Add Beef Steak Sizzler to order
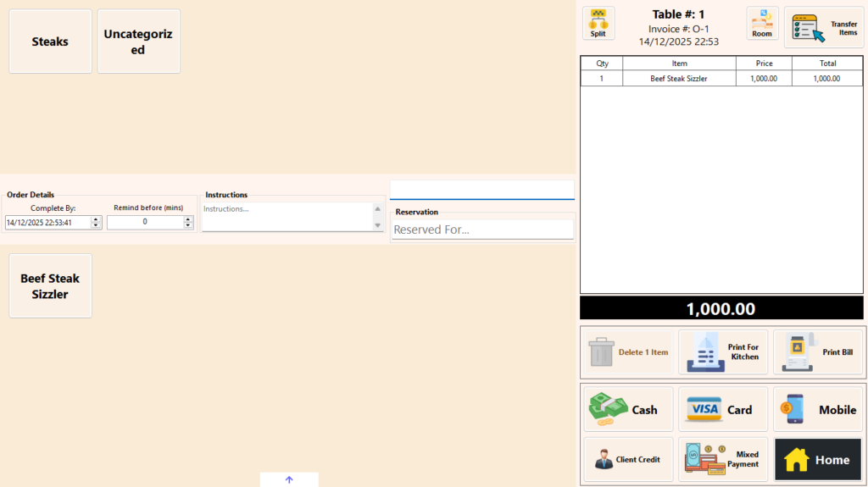The image size is (868, 487). pos(50,286)
